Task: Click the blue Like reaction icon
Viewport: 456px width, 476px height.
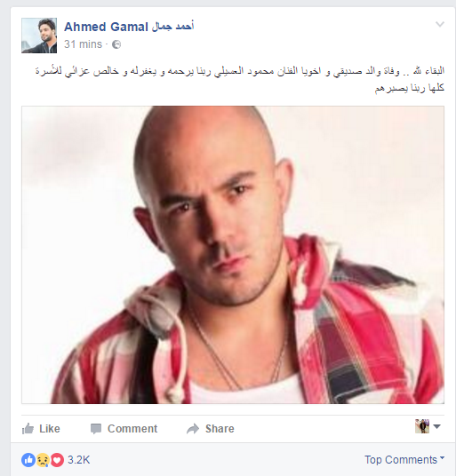Action: [x=28, y=460]
